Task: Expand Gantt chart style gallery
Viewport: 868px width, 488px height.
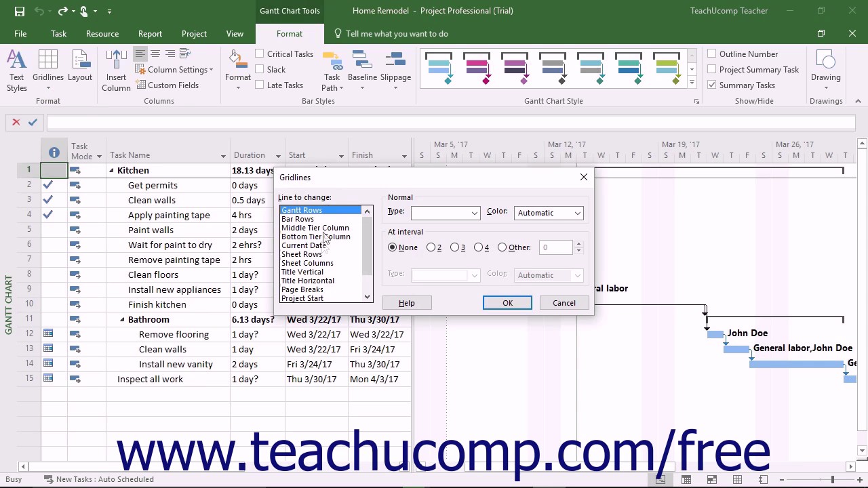Action: 692,83
